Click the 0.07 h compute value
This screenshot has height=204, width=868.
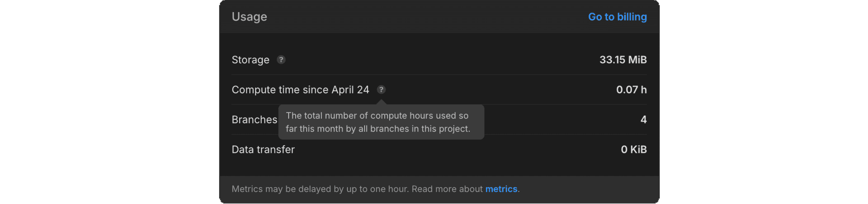(x=631, y=90)
